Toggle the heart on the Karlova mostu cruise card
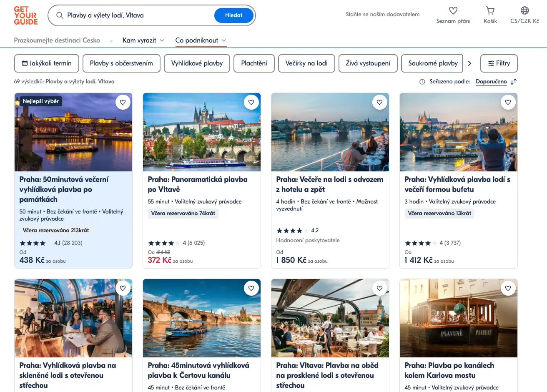Viewport: 547px width, 392px height. tap(508, 288)
